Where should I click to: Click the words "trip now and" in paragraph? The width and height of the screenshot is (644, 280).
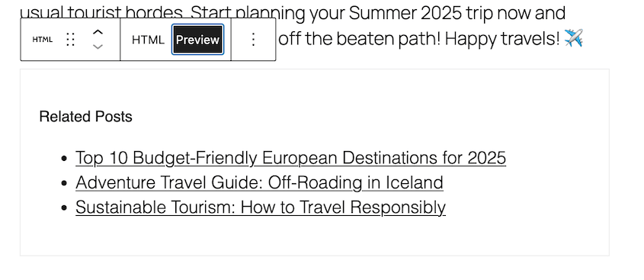[x=516, y=13]
